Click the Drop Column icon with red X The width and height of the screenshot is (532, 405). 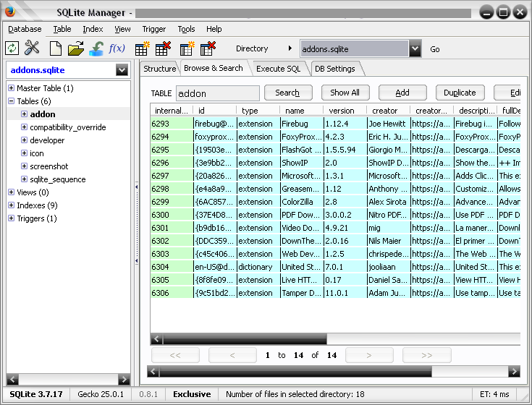click(x=208, y=48)
